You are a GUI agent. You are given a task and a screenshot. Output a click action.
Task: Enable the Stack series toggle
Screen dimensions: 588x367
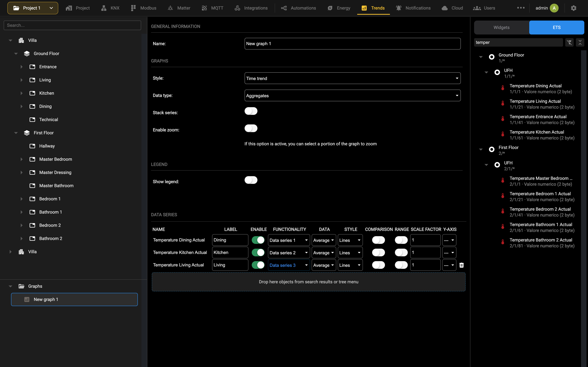pyautogui.click(x=251, y=111)
